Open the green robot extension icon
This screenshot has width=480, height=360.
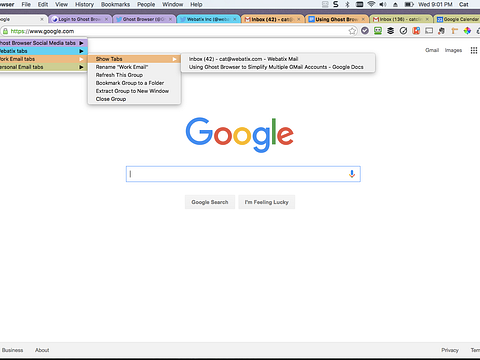(378, 31)
